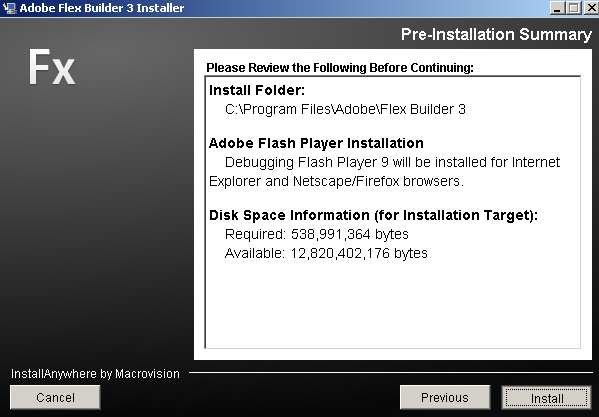
Task: Click the Flex Builder 3 install path
Action: coord(345,109)
